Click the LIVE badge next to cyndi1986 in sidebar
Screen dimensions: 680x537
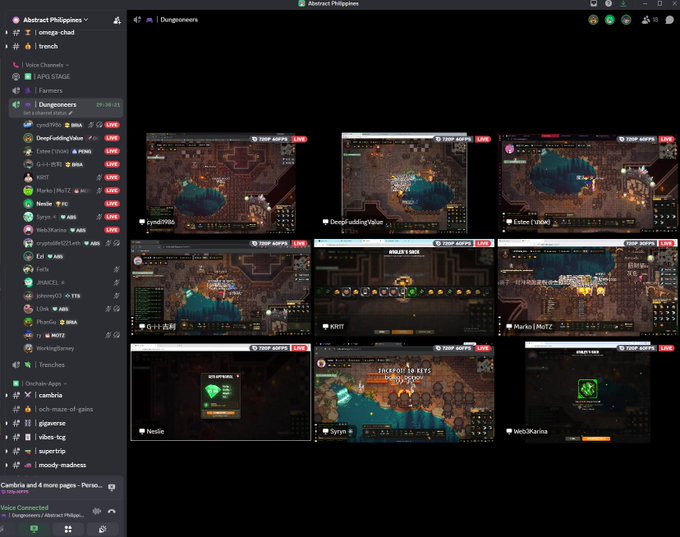click(112, 125)
